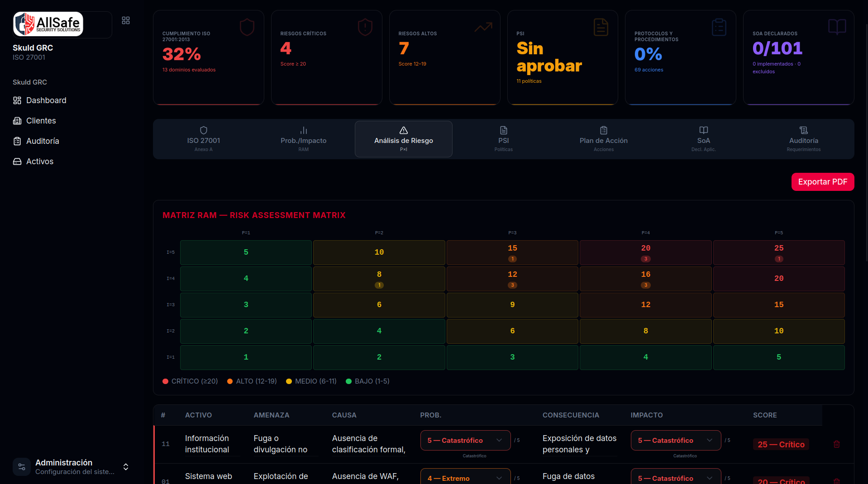Click matrix cell 16 at I=4 P=4

(646, 279)
